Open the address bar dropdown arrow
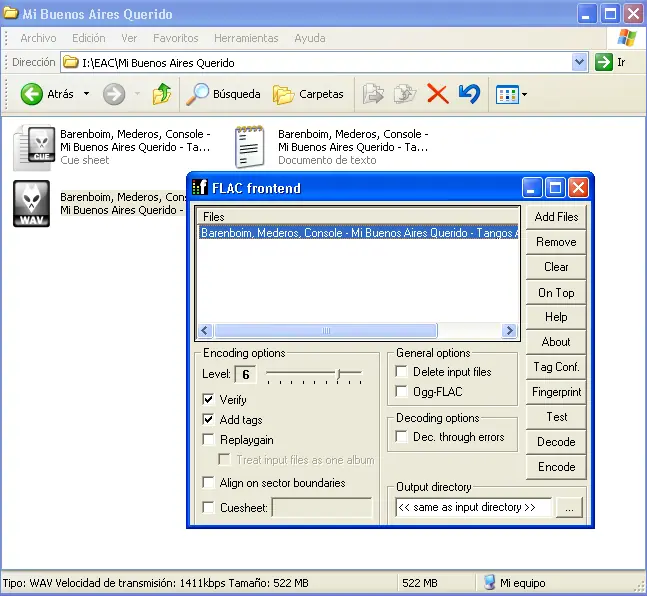 coord(580,62)
